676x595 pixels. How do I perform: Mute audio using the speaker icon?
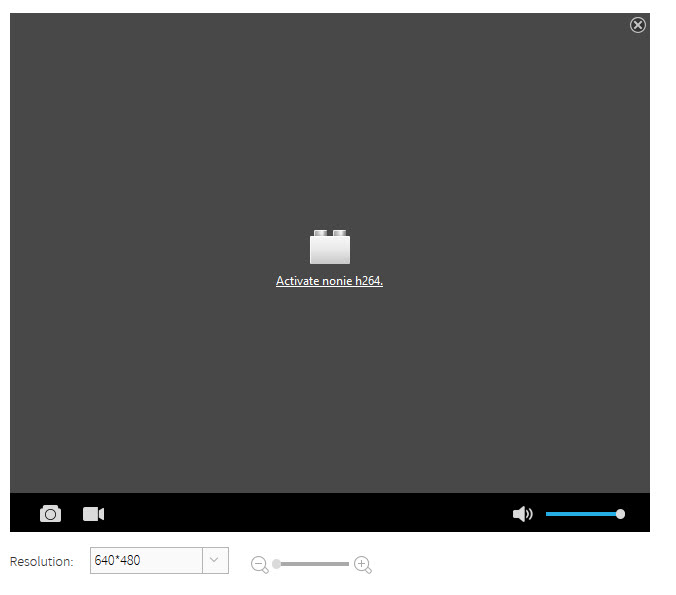(x=522, y=514)
